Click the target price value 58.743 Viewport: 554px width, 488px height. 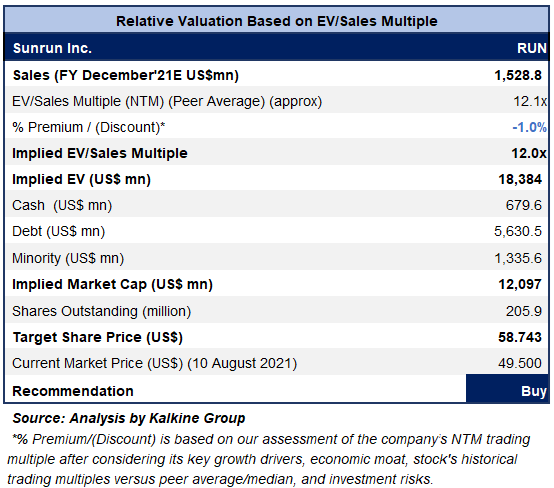520,337
